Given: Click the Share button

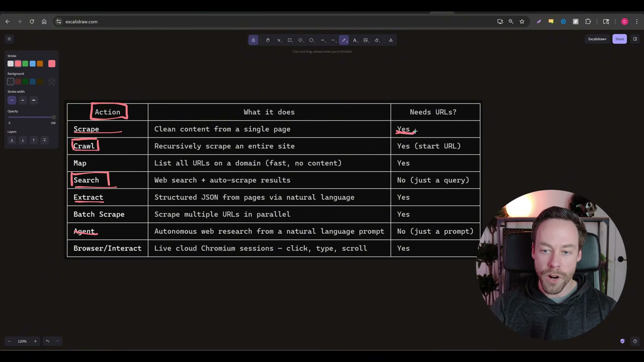Looking at the screenshot, I should (x=619, y=39).
